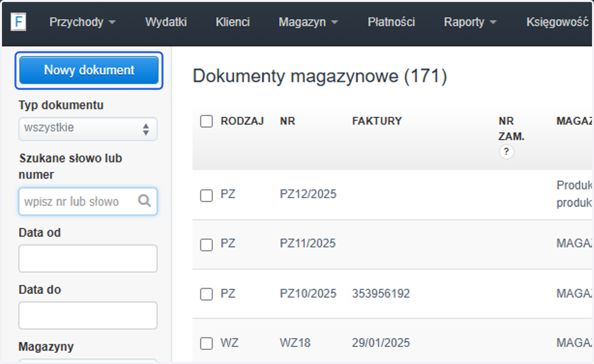The height and width of the screenshot is (364, 594).
Task: Click invoice number 353956192
Action: 381,293
